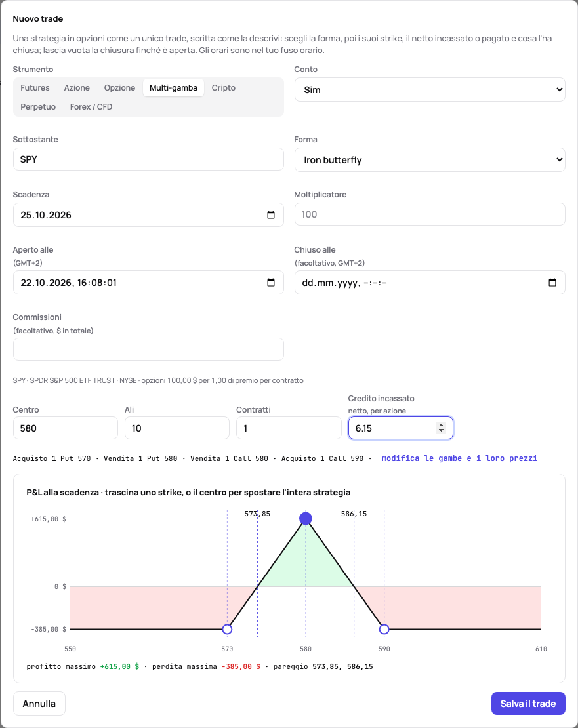
Task: Select the 590 call wing handle on chart
Action: pos(384,629)
